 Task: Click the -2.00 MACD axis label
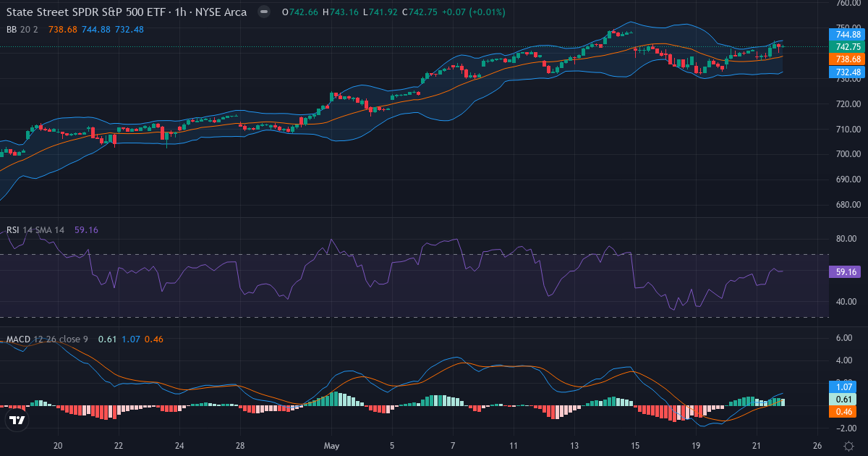846,428
